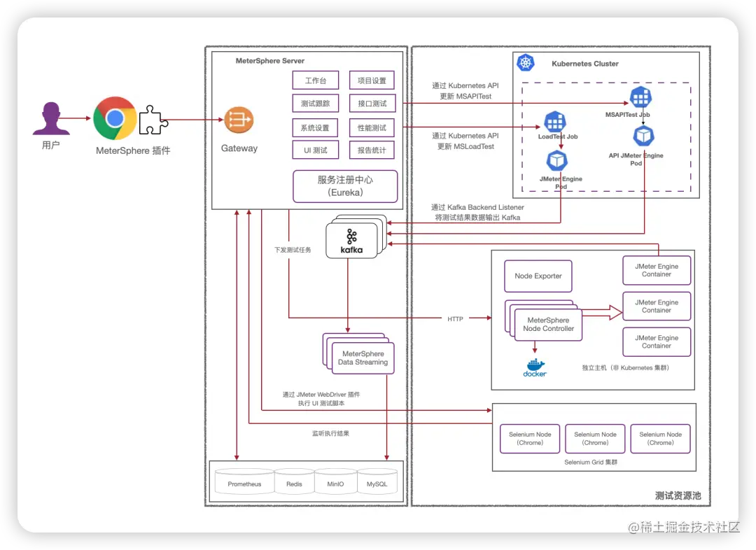The image size is (756, 550).
Task: Click the 将测试结果数据输出 Kafka text
Action: pos(477,218)
